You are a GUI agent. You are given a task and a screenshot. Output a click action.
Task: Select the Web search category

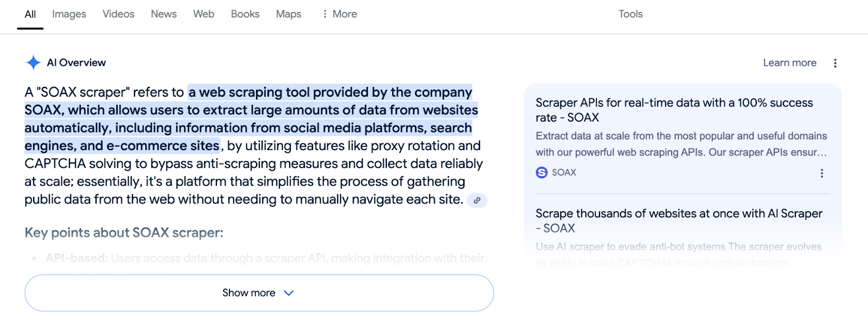click(203, 14)
